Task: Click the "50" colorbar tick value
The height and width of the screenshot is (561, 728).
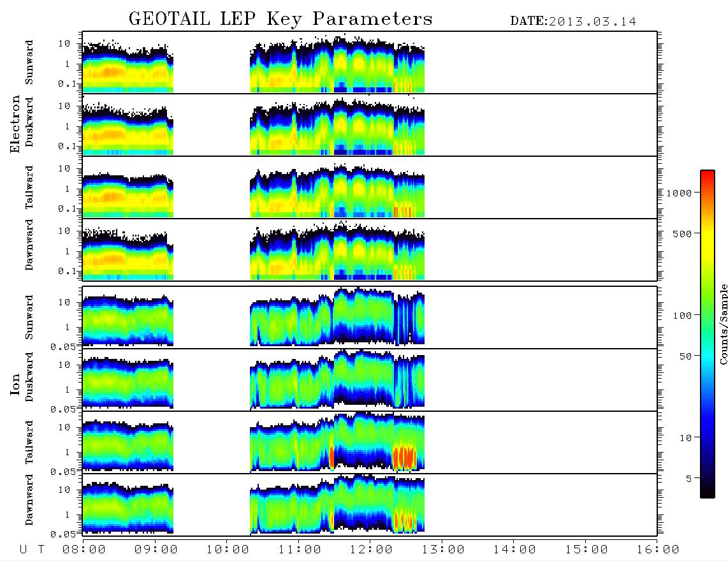Action: tap(685, 356)
